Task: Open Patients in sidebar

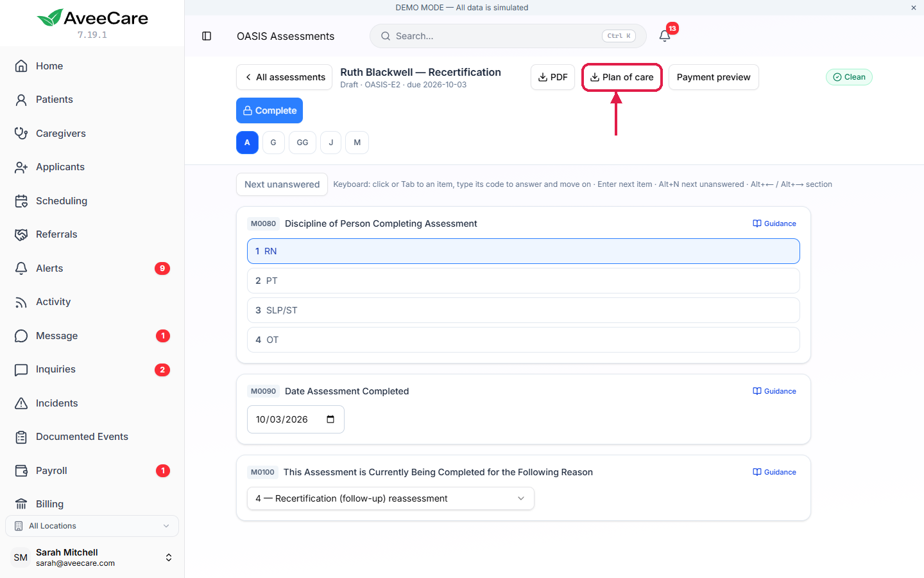Action: point(92,100)
